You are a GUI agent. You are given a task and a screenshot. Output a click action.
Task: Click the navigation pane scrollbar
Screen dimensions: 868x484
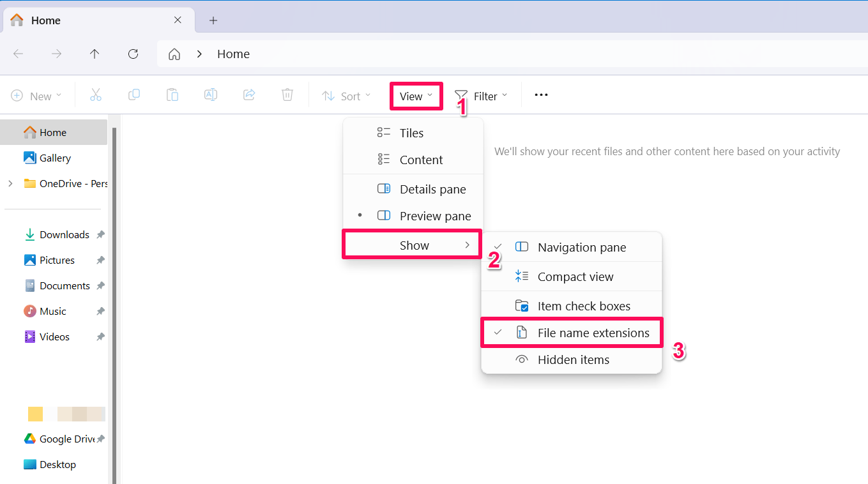click(114, 305)
